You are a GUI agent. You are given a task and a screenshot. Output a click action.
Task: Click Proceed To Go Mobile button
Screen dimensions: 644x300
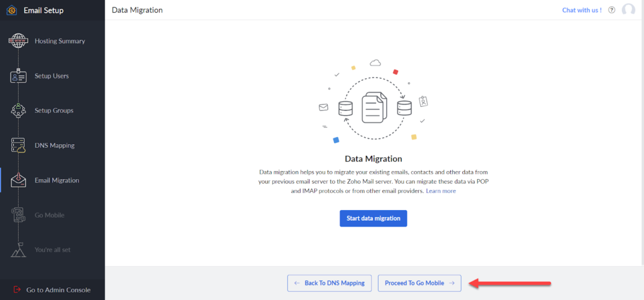(x=419, y=283)
